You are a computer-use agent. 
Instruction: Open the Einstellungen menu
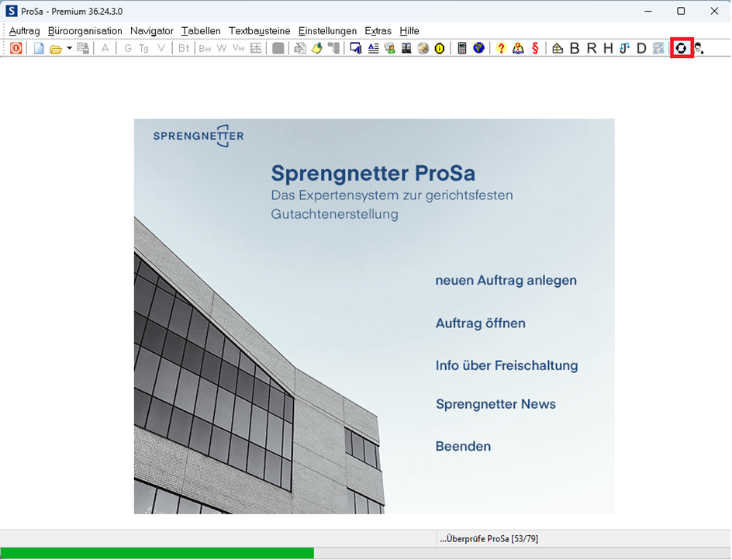click(x=328, y=31)
